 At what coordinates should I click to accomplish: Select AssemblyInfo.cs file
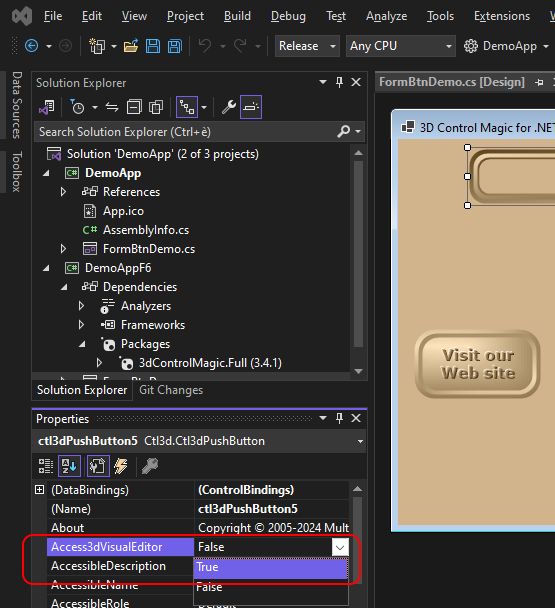click(x=146, y=230)
